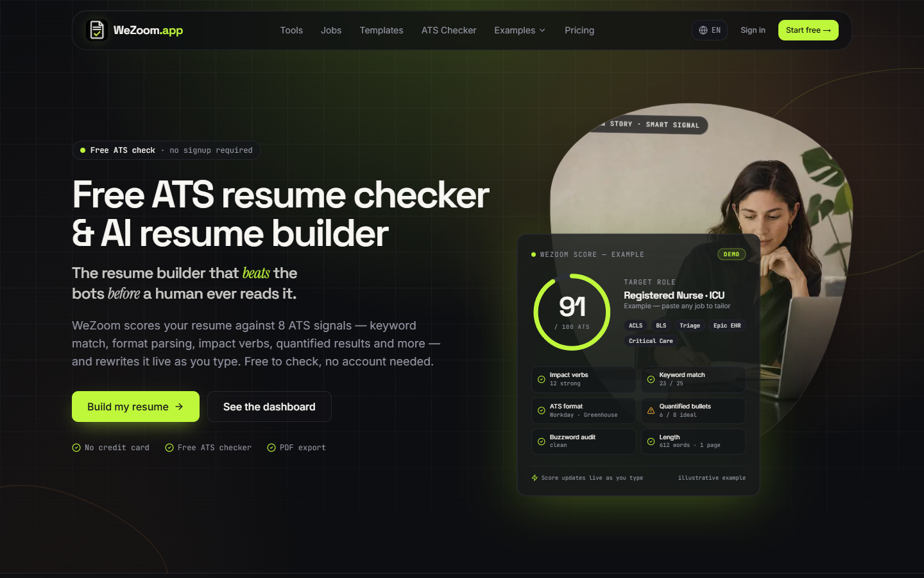Click the Critical Care skill tag
Viewport: 924px width, 578px height.
pos(651,341)
